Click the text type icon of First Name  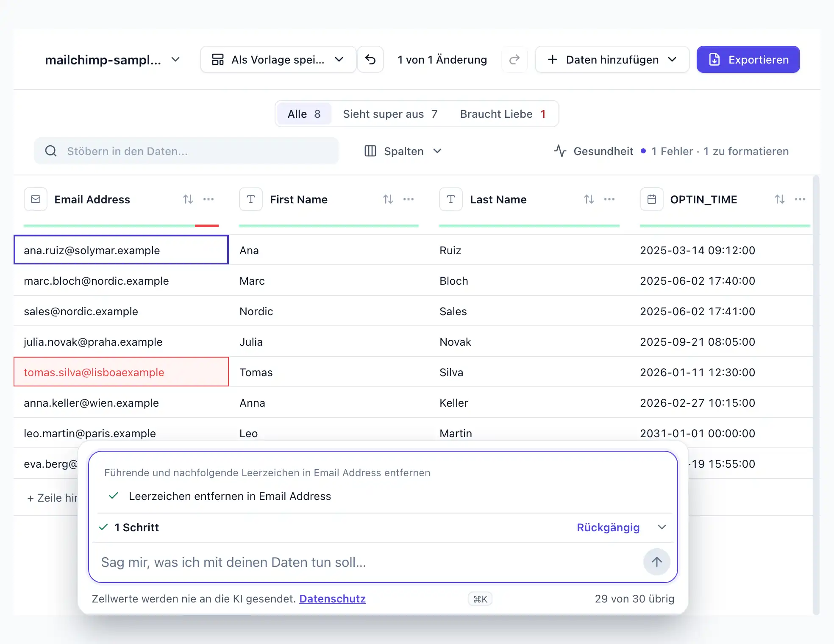(251, 199)
